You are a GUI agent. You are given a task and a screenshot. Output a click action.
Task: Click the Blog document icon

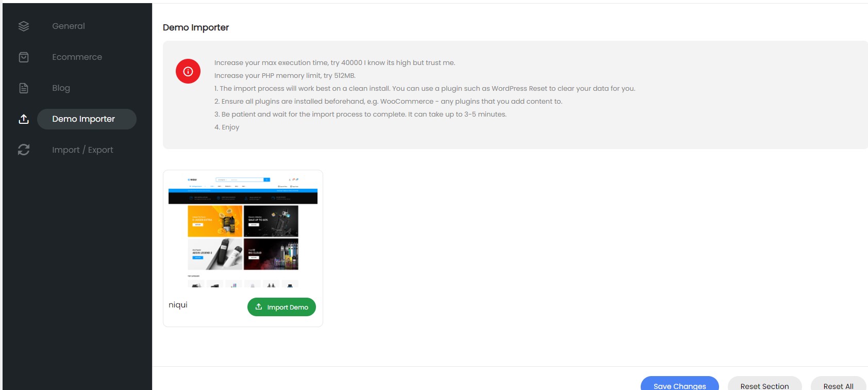pos(24,88)
